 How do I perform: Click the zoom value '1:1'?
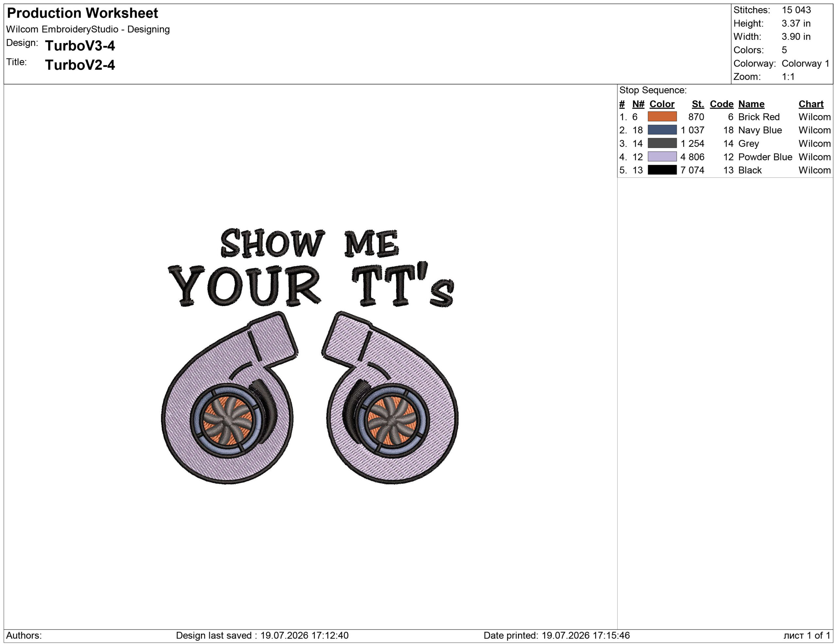click(x=788, y=76)
